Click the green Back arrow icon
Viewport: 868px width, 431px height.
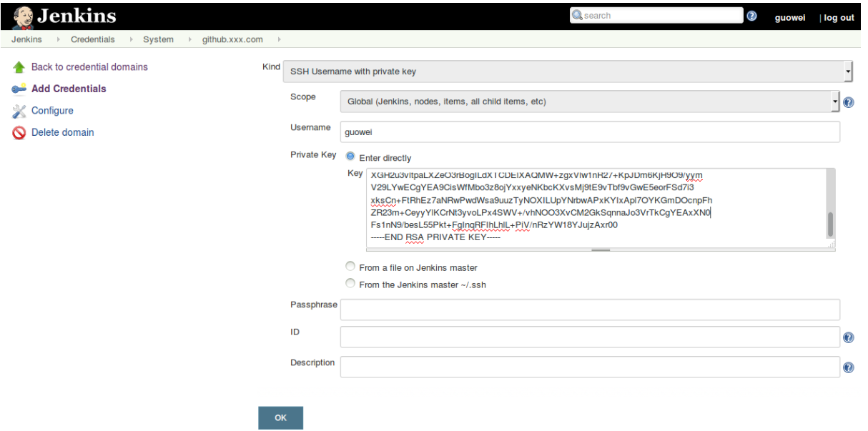click(19, 67)
